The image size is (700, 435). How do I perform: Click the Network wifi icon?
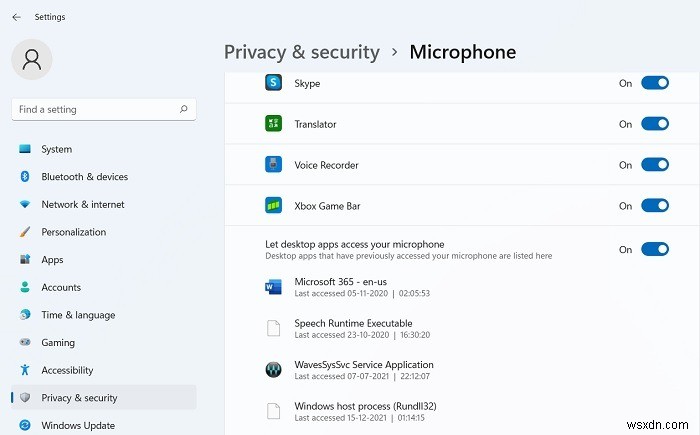[25, 204]
